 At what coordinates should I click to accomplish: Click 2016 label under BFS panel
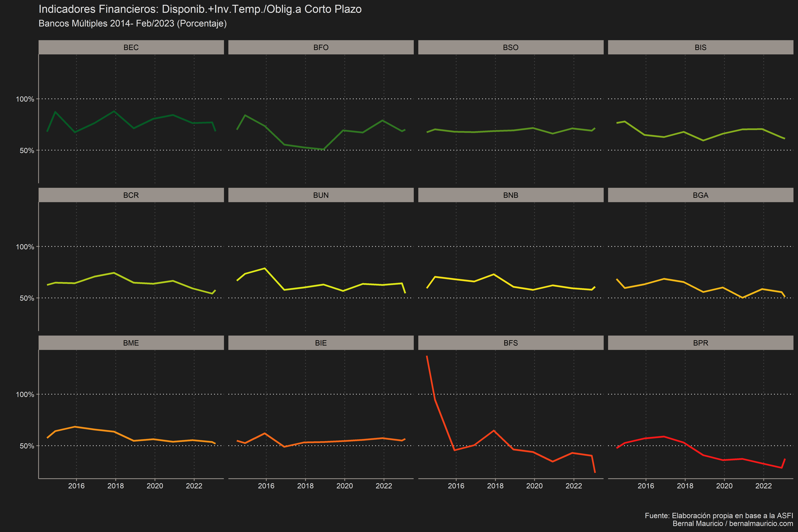(456, 486)
